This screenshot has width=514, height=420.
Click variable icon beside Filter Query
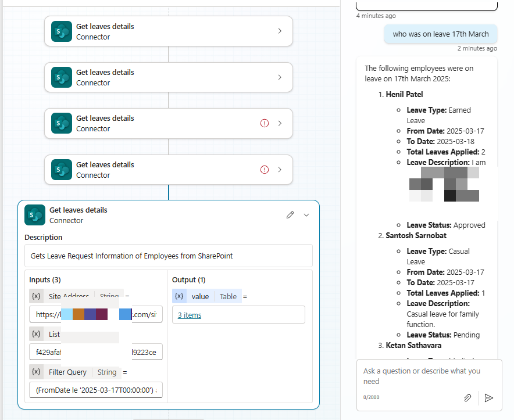pos(36,372)
